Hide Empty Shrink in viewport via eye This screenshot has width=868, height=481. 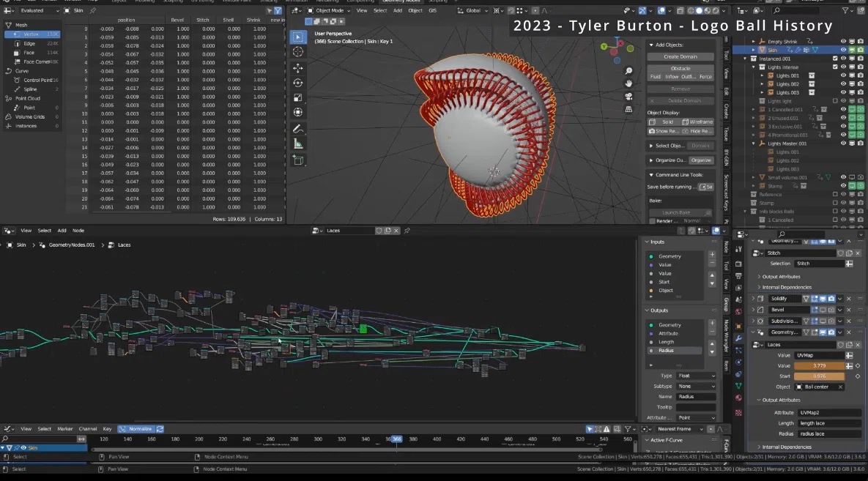tap(843, 42)
